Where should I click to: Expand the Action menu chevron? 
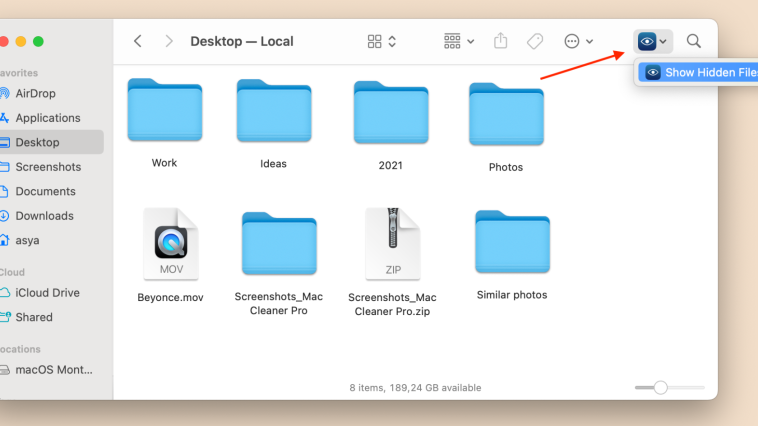coord(590,42)
